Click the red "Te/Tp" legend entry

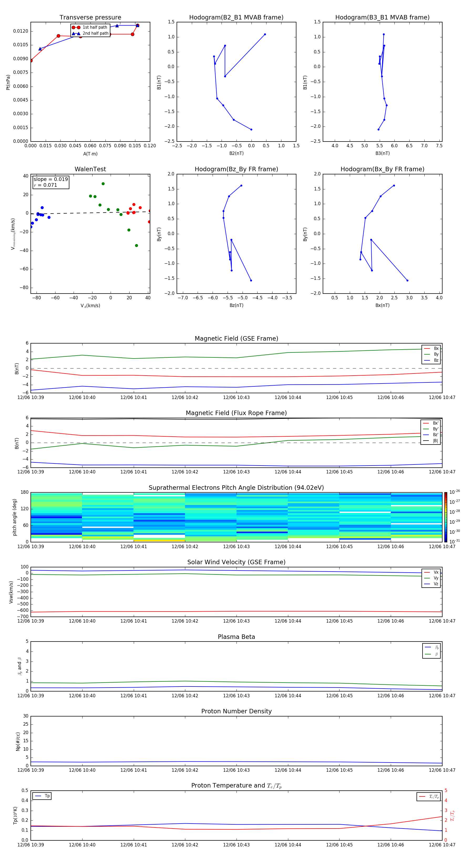coord(429,796)
